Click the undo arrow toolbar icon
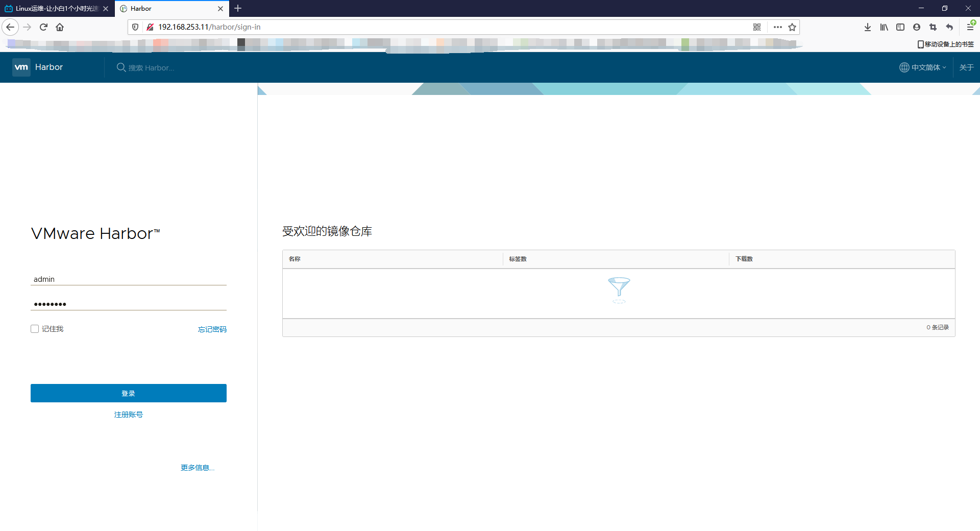This screenshot has width=980, height=531. pyautogui.click(x=949, y=27)
